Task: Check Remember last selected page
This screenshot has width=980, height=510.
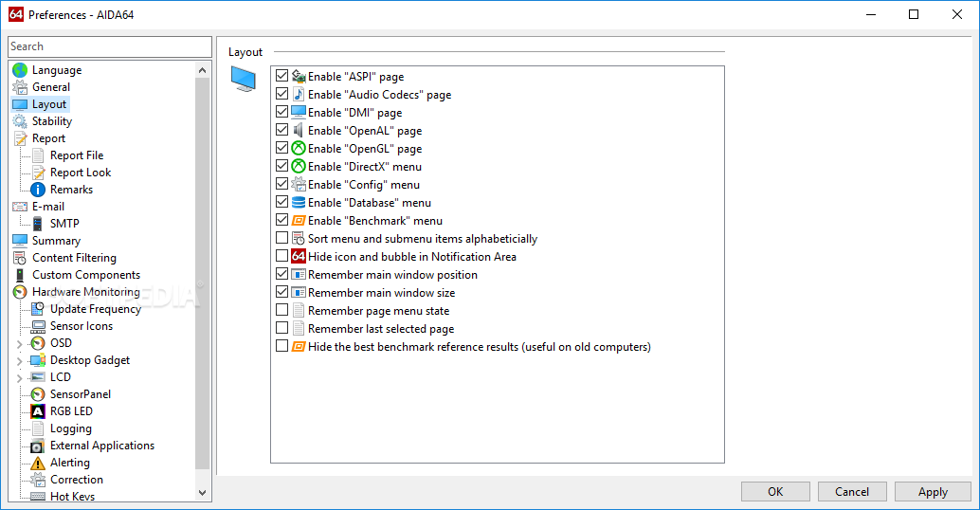Action: pyautogui.click(x=281, y=328)
